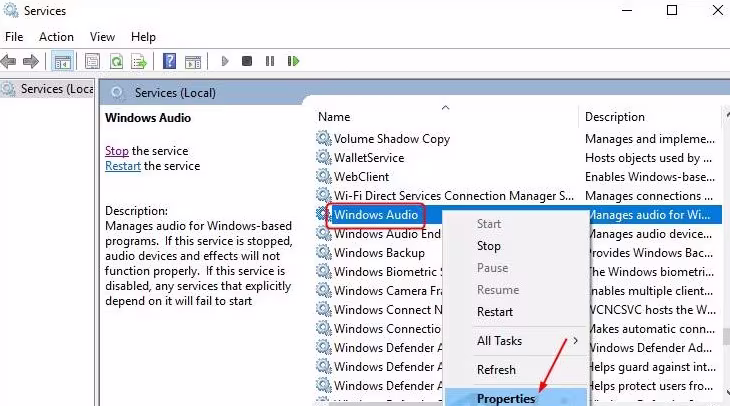Click the gear icon beside Windows Camera
This screenshot has height=406, width=730.
(x=323, y=291)
